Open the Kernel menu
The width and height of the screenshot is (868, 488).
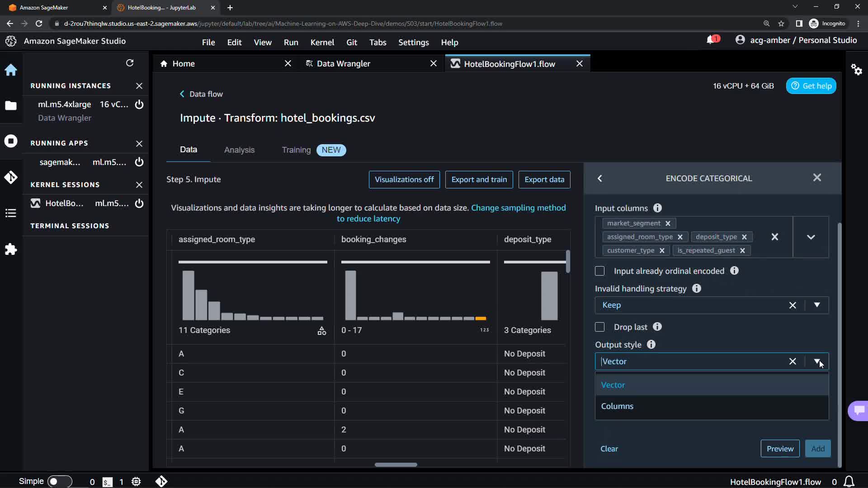pos(322,42)
